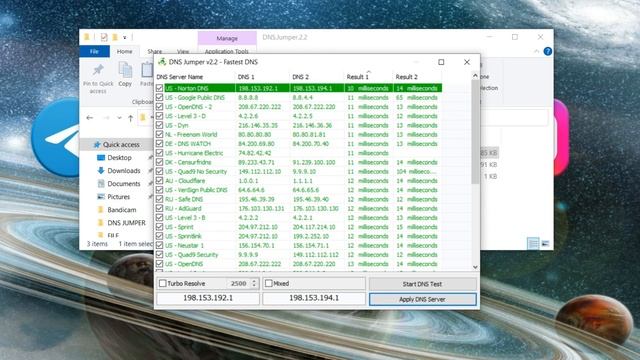The height and width of the screenshot is (360, 640).
Task: Click the DNS list scroll up arrow
Action: (475, 76)
